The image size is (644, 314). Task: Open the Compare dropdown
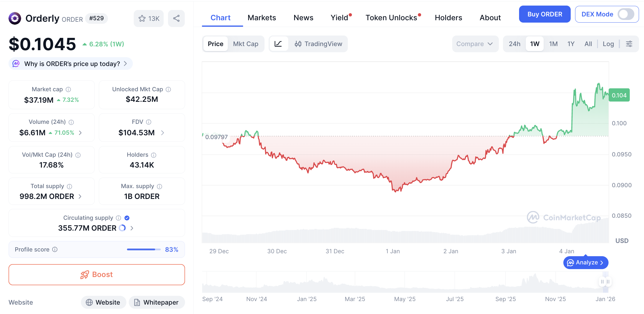click(x=474, y=44)
